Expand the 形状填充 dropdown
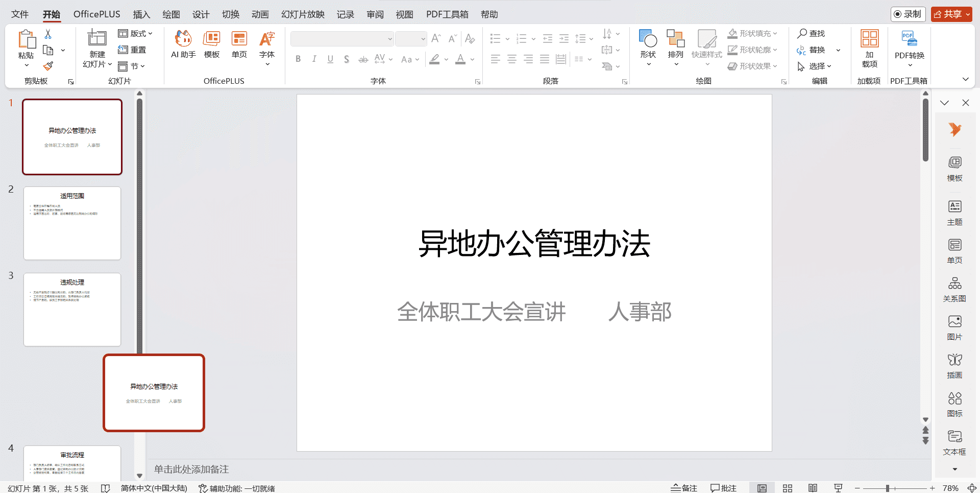Image resolution: width=980 pixels, height=493 pixels. [775, 34]
